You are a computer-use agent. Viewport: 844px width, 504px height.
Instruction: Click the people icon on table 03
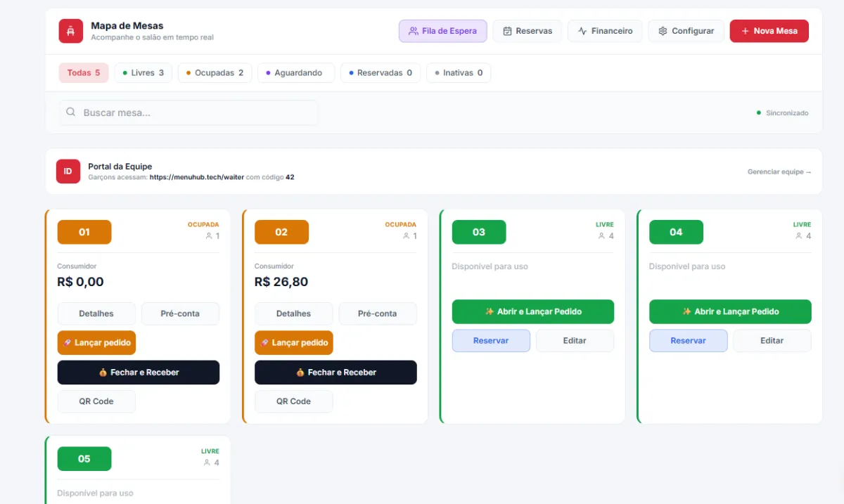pos(601,236)
